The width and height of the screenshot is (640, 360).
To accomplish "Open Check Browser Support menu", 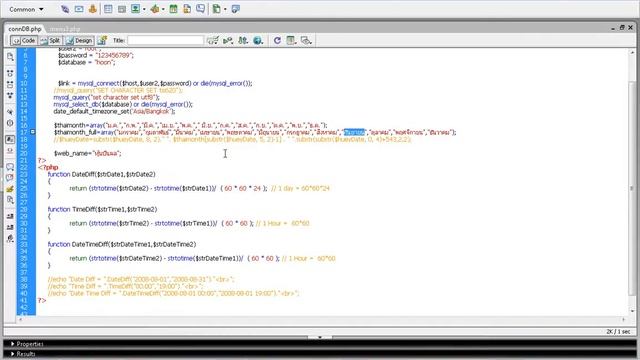I will [x=213, y=40].
